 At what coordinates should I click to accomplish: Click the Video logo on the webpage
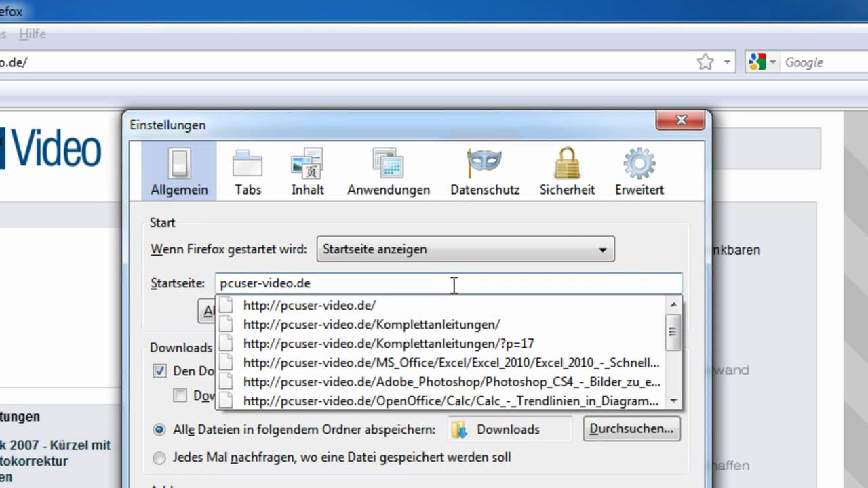[x=51, y=149]
